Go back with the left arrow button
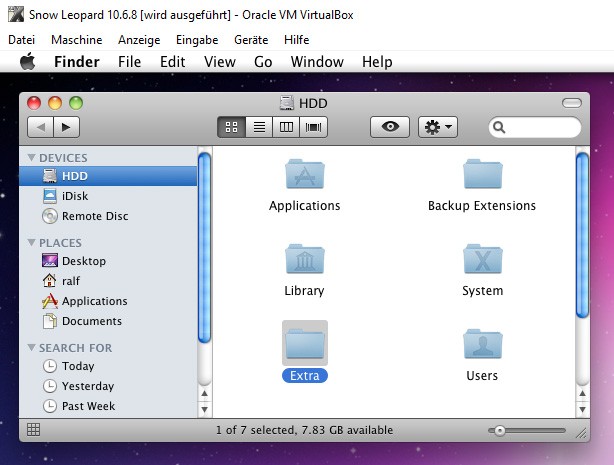The image size is (614, 465). (40, 127)
